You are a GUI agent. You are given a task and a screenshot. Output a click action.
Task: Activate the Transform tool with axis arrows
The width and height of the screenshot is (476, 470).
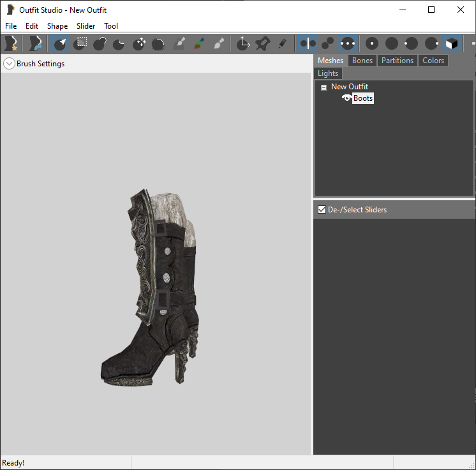243,44
